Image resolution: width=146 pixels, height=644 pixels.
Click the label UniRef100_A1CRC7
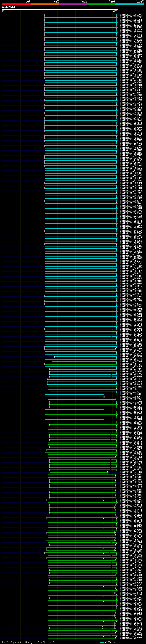pyautogui.click(x=131, y=45)
